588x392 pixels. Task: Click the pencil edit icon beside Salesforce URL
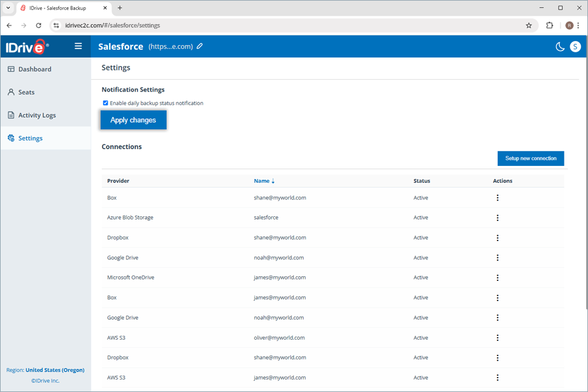click(200, 46)
